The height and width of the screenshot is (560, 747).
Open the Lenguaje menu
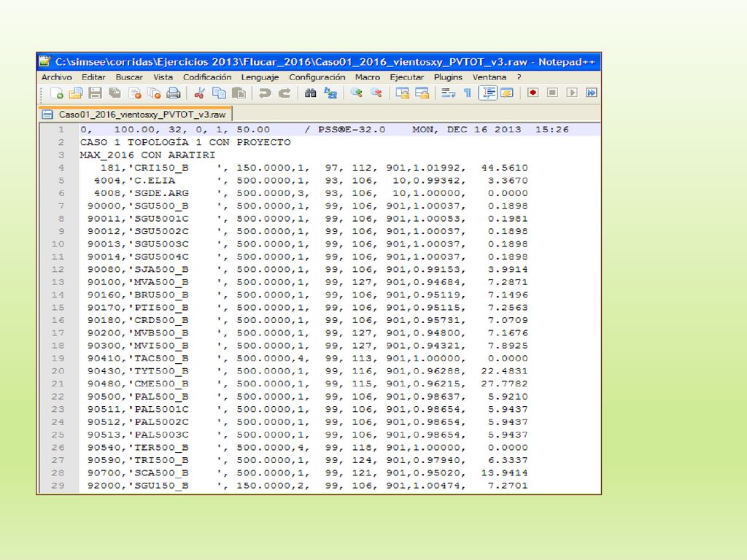click(260, 77)
